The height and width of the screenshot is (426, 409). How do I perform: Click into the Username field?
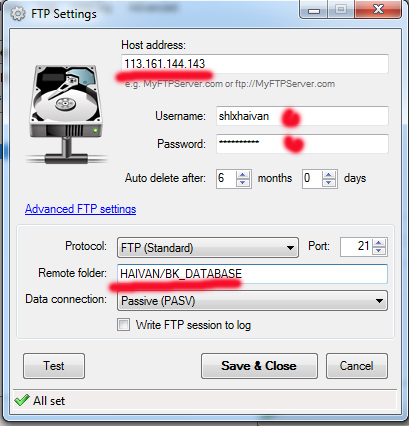pyautogui.click(x=302, y=116)
